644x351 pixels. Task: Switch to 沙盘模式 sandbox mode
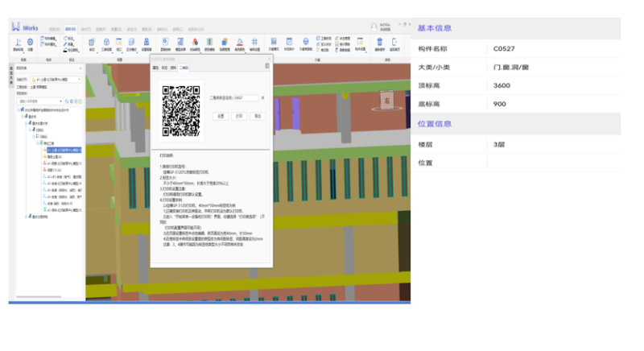pyautogui.click(x=274, y=44)
